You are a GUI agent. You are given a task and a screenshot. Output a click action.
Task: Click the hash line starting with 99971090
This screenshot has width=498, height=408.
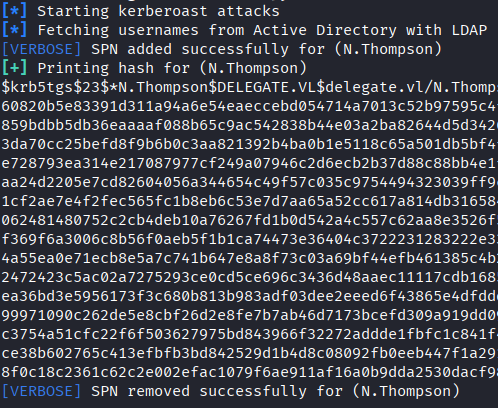tap(249, 315)
